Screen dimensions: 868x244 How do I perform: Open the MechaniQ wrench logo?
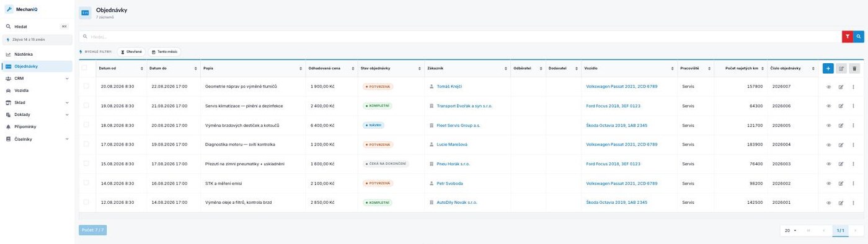pos(9,9)
